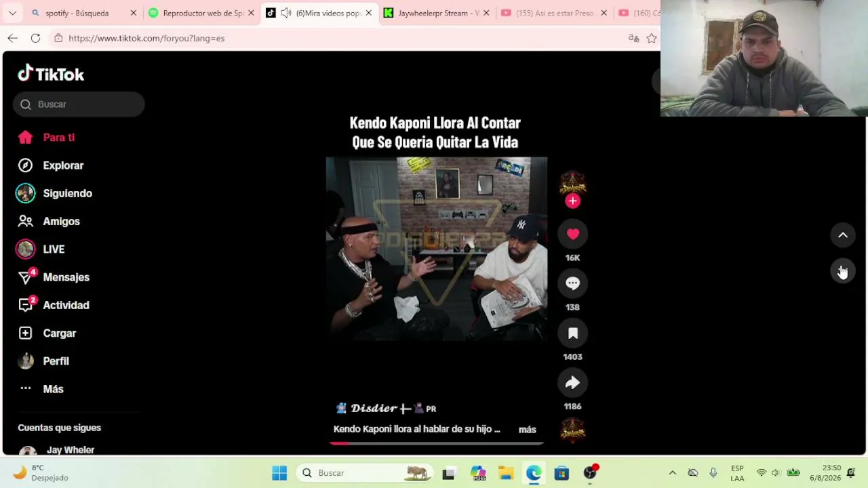This screenshot has height=488, width=868.
Task: Switch to the "(155) Asi es estar Preso" tab
Action: (x=554, y=13)
